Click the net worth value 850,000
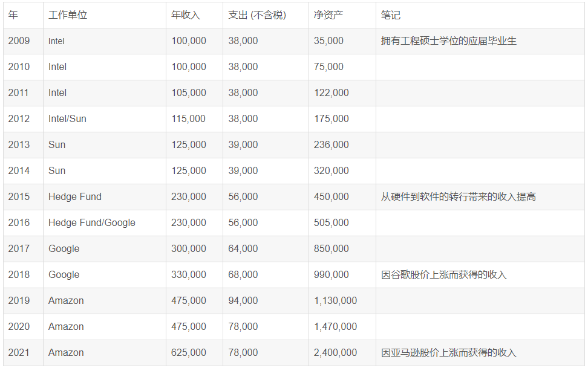Viewport: 588px width, 368px height. [x=331, y=248]
